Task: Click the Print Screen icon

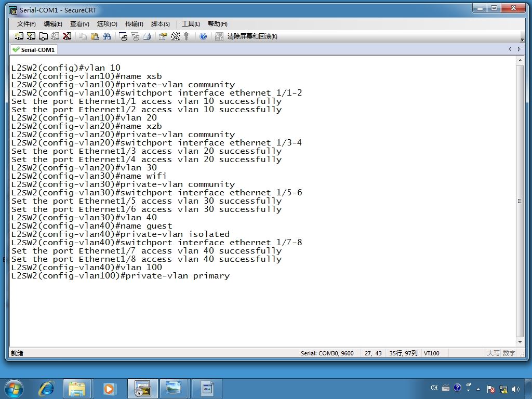Action: click(x=123, y=36)
